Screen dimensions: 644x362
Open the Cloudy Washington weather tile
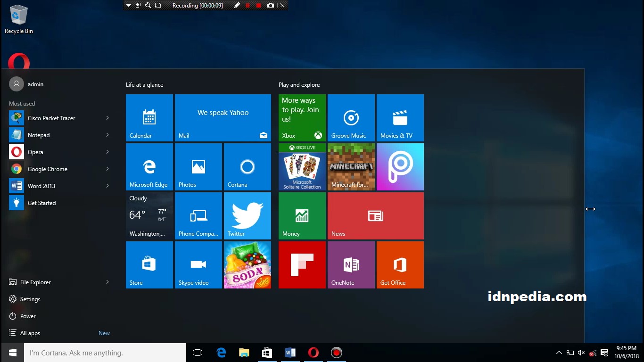click(x=149, y=216)
